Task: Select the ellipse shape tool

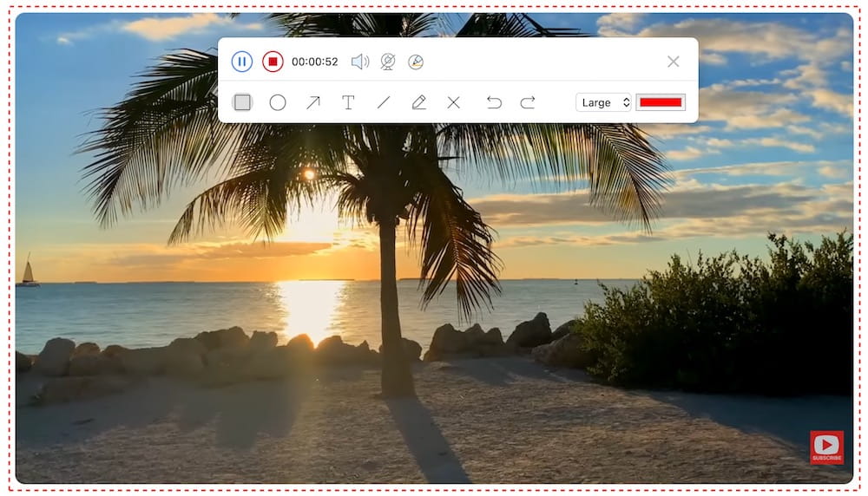Action: pyautogui.click(x=278, y=102)
